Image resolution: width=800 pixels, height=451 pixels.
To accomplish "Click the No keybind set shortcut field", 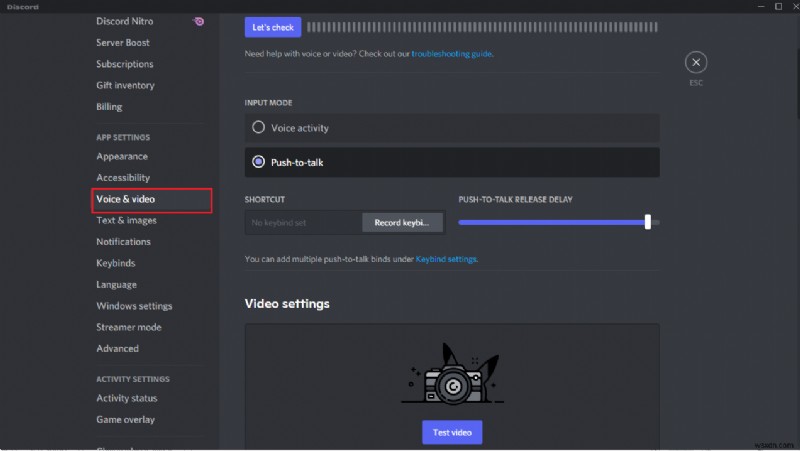I will [304, 223].
